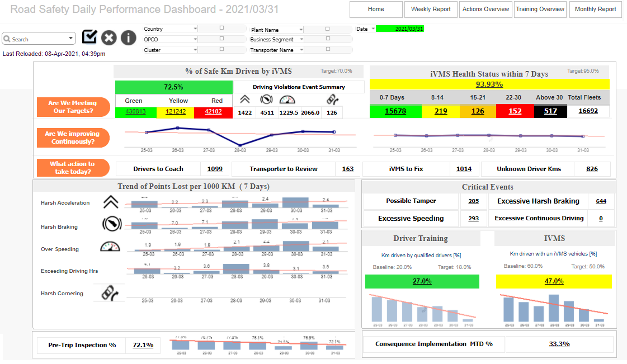Switch to Training Overview tab
627x364 pixels.
point(540,9)
